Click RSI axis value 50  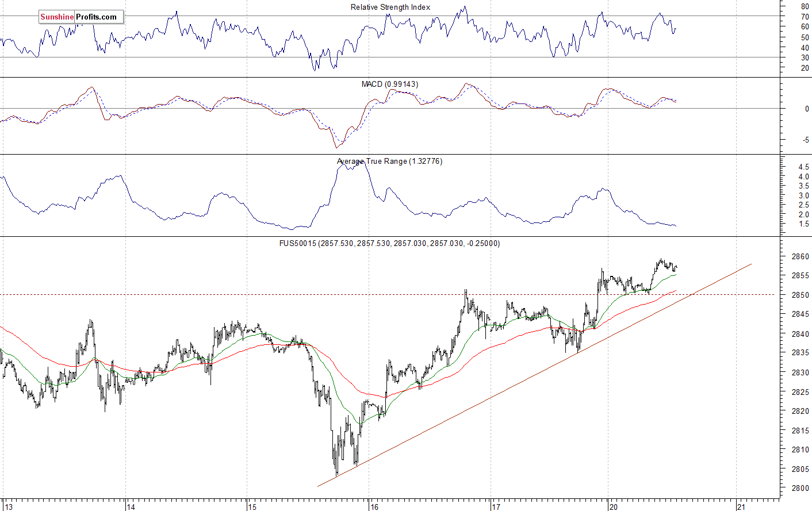805,37
